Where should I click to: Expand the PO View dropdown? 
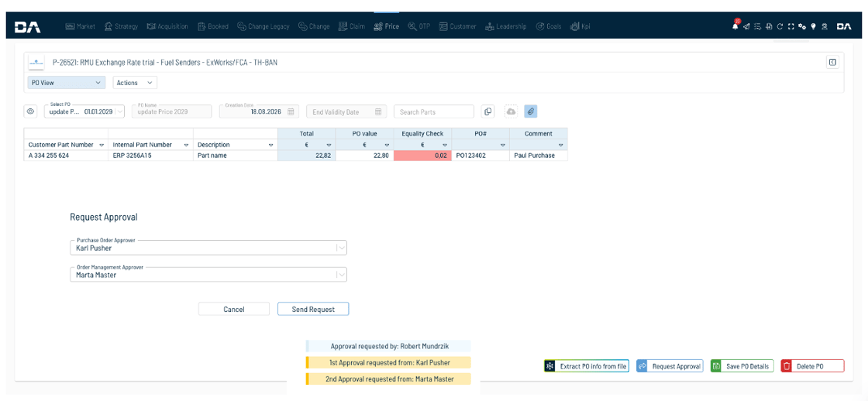[x=67, y=82]
